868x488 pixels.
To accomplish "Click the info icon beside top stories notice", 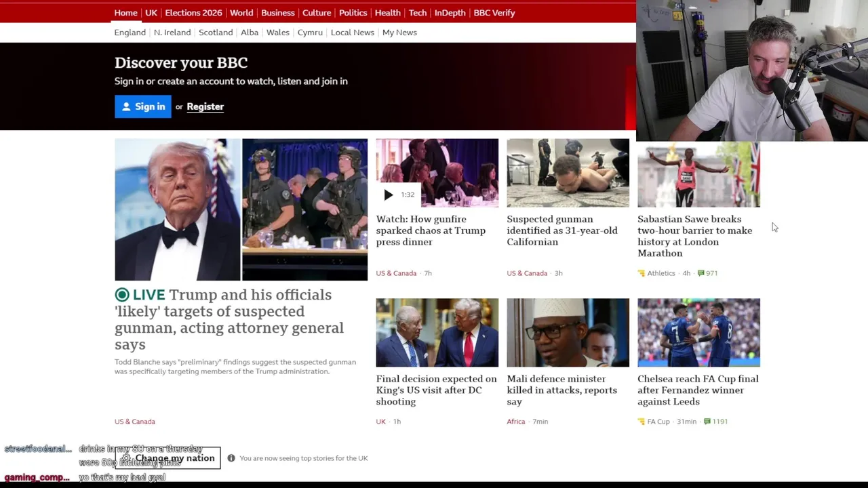I will pos(231,458).
